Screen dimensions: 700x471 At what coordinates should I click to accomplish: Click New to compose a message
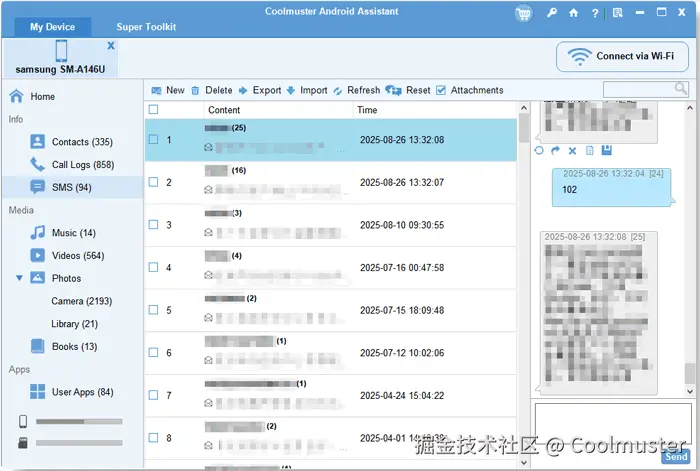point(168,90)
